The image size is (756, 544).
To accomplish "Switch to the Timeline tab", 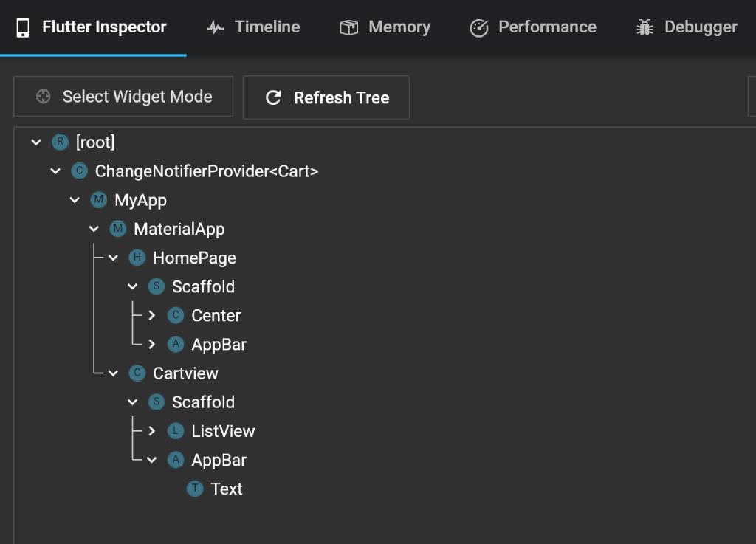I will click(254, 27).
